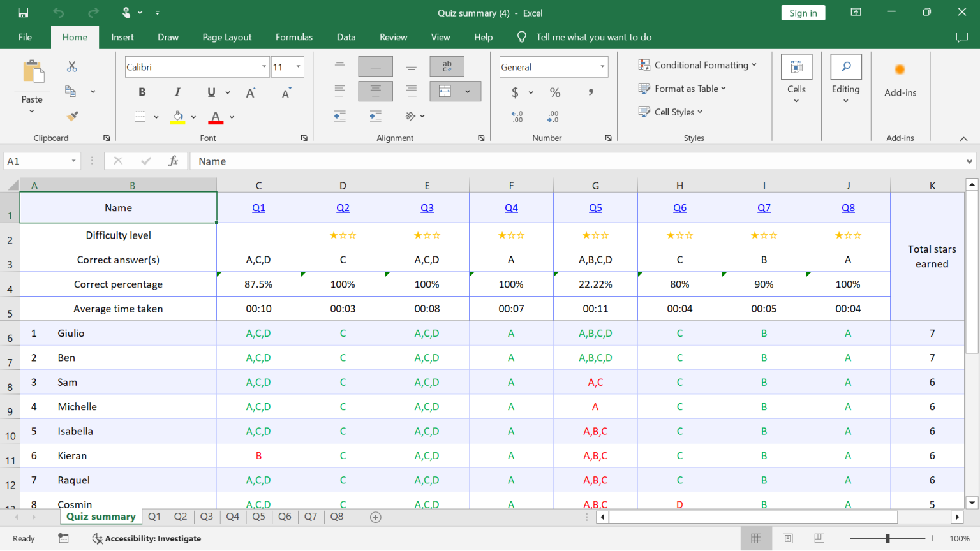Increase font size with Grow Font icon
This screenshot has width=980, height=551.
[x=249, y=91]
